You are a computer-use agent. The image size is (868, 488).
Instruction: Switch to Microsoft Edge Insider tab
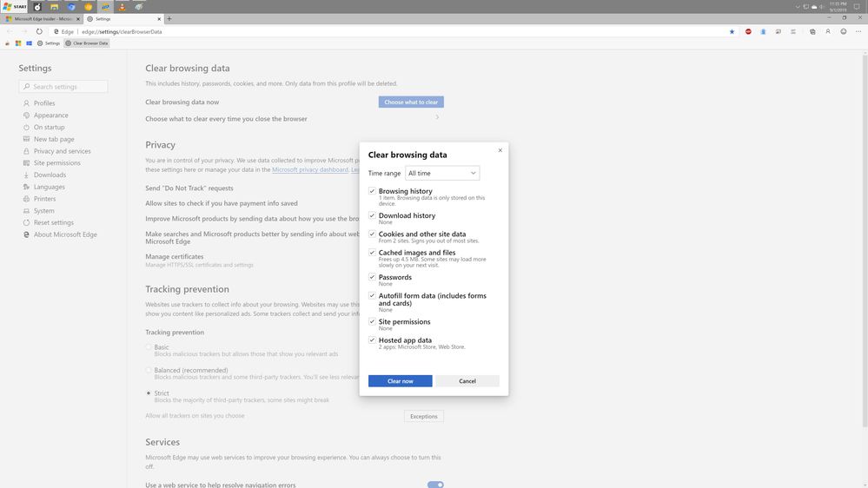43,19
